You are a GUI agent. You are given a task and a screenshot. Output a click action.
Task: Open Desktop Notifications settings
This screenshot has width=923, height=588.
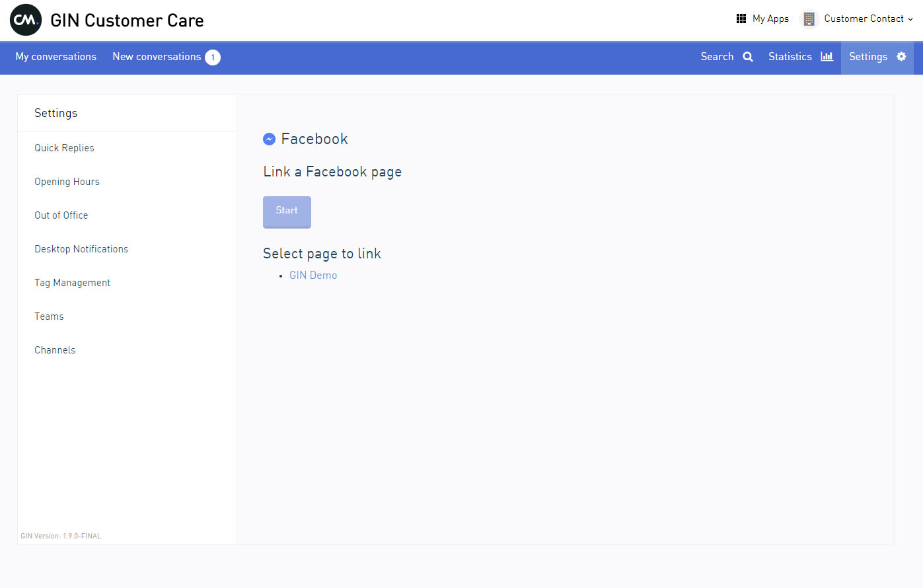pyautogui.click(x=81, y=249)
